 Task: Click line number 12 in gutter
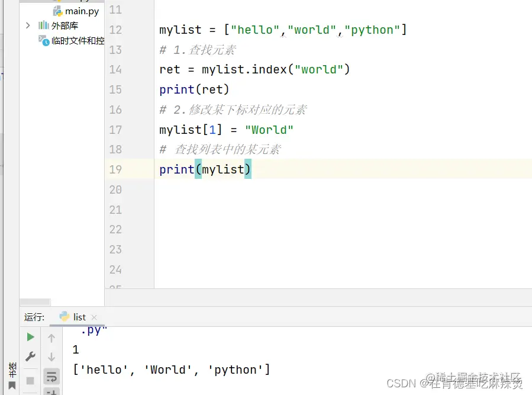tap(115, 30)
